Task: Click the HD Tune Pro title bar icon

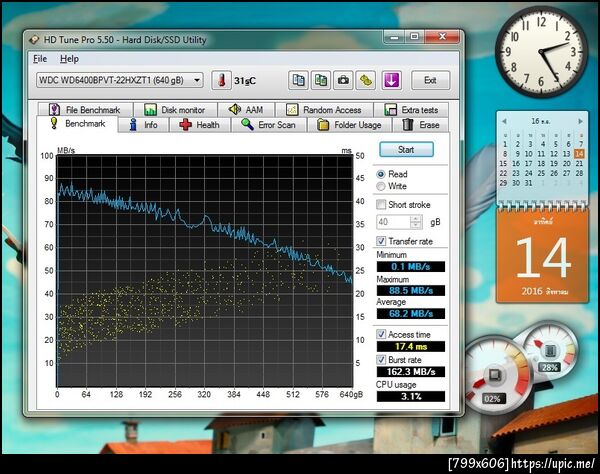Action: point(34,40)
